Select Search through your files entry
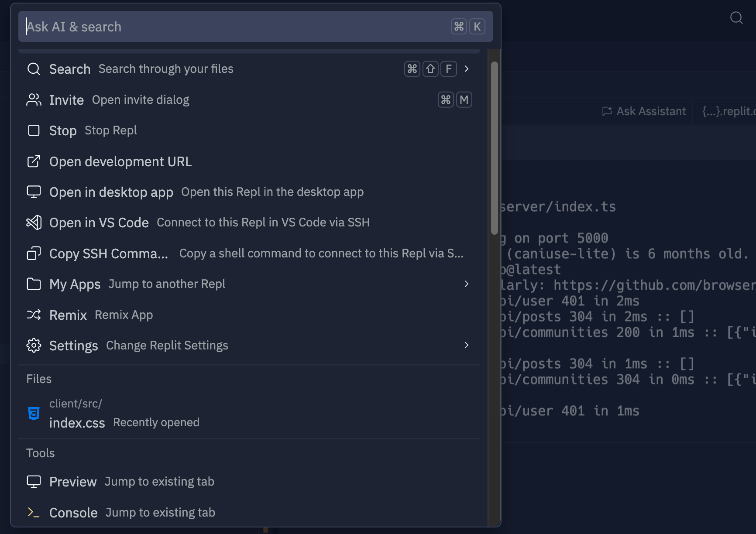 coord(249,69)
